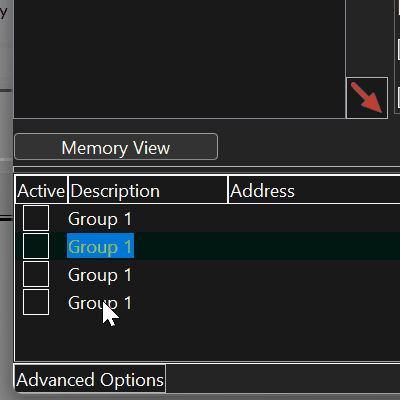Select the third Group 1 entry description
The width and height of the screenshot is (400, 400).
click(x=100, y=275)
